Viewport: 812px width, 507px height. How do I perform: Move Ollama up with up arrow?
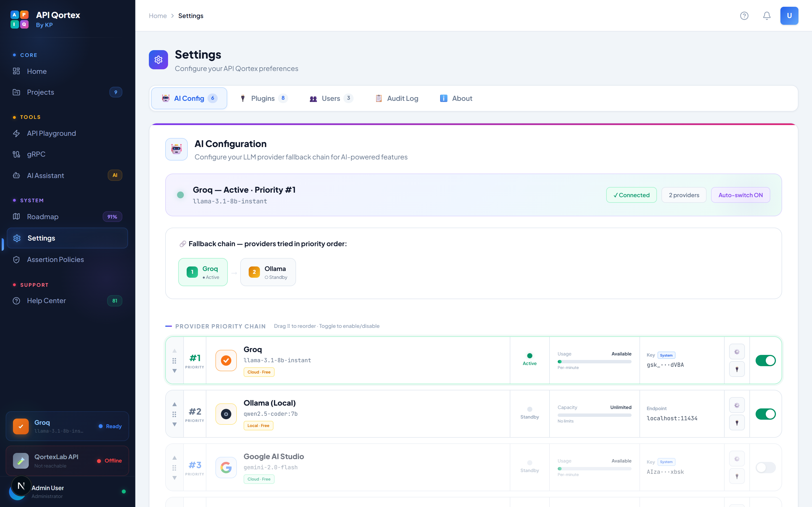click(x=175, y=404)
